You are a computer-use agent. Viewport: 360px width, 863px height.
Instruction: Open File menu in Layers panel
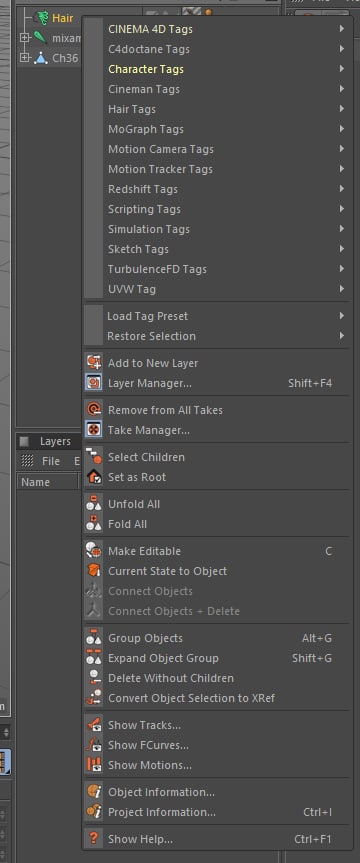pos(51,461)
